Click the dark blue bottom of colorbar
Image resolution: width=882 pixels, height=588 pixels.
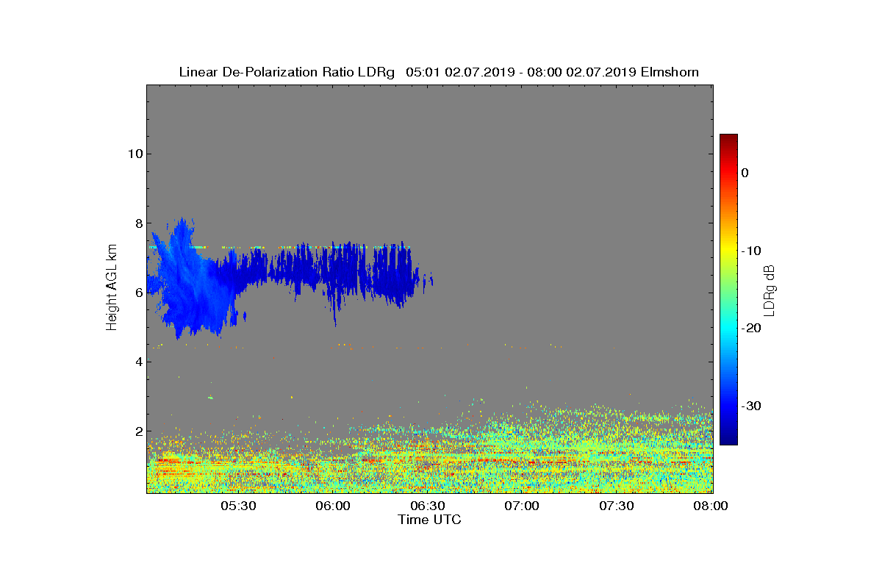click(x=728, y=437)
